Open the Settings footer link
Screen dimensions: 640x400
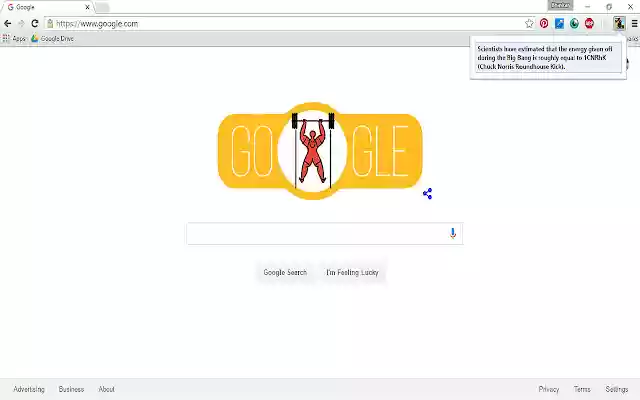(x=617, y=389)
